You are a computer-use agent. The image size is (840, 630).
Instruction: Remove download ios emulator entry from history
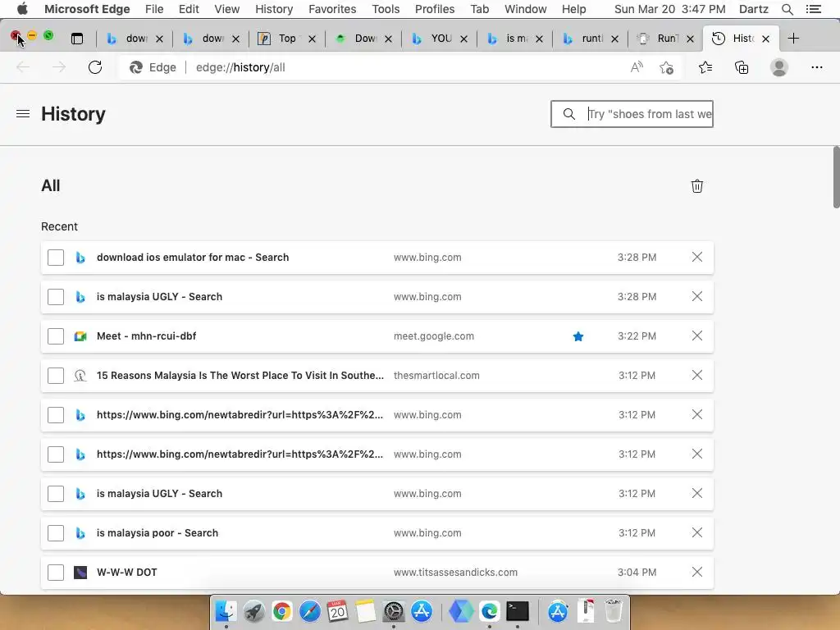pos(697,257)
